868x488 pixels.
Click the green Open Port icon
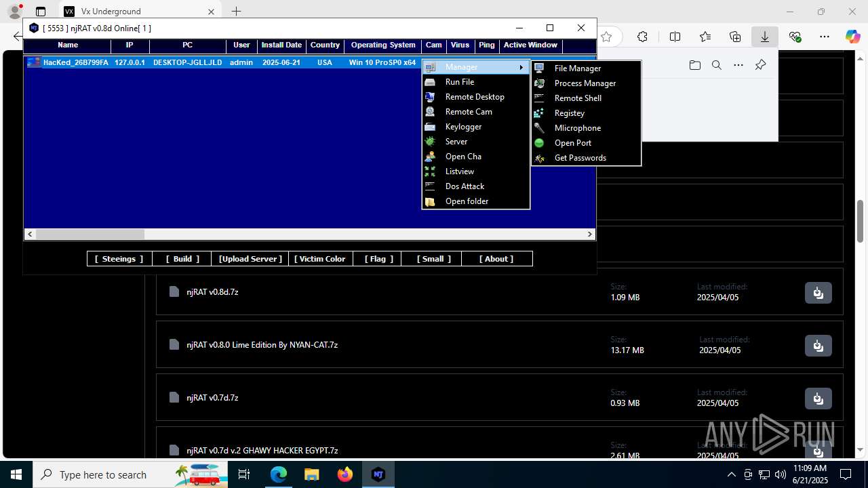[539, 143]
